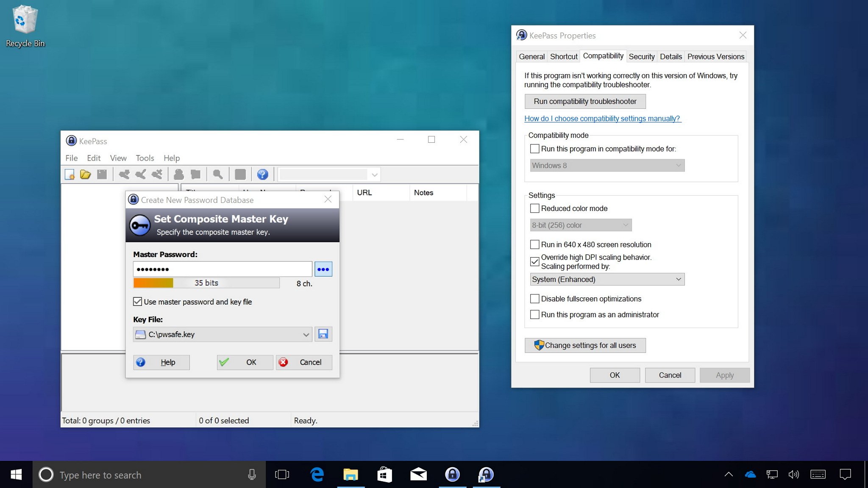Toggle 'Use master password and key file' checkbox
Viewport: 868px width, 488px height.
click(138, 302)
